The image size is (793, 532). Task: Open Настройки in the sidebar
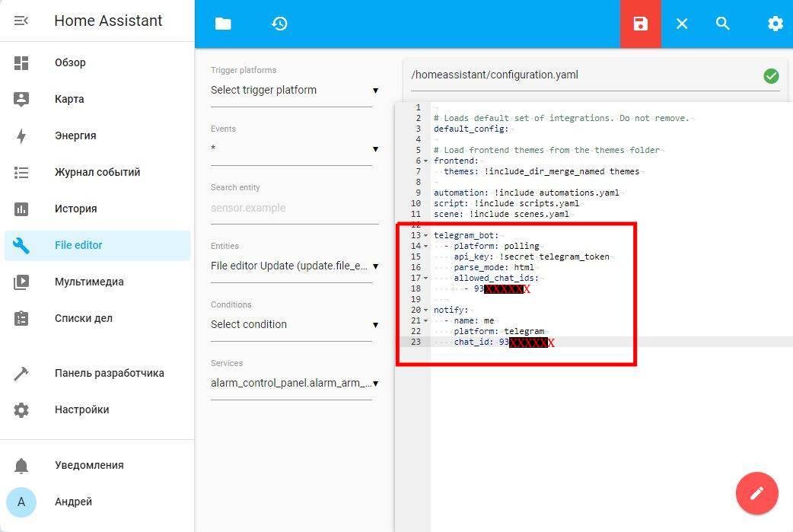(81, 409)
